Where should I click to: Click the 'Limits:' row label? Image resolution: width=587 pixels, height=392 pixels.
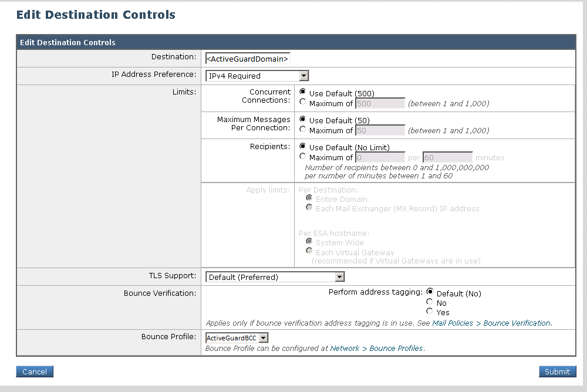(x=184, y=92)
